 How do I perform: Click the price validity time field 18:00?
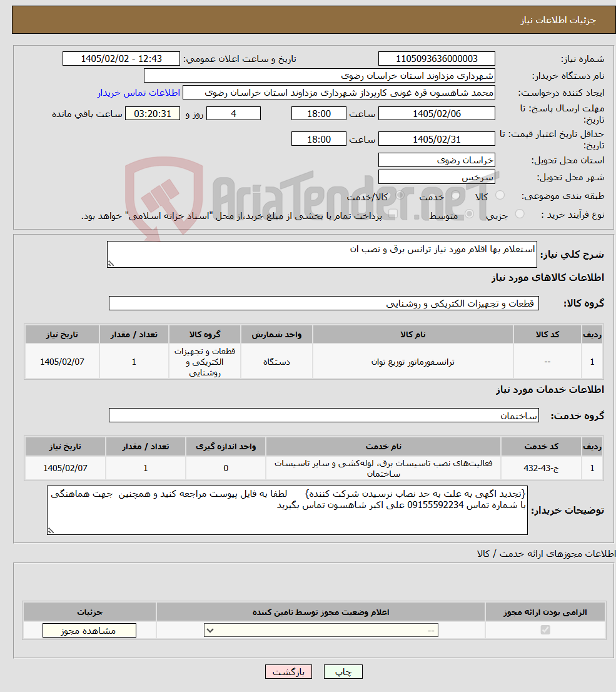[x=318, y=139]
